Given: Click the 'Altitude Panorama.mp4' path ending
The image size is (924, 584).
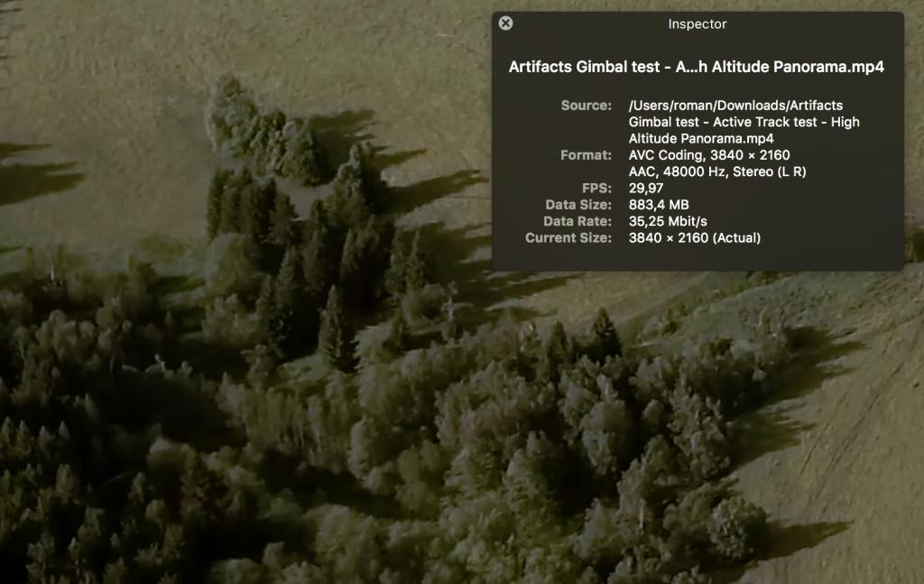Looking at the screenshot, I should pyautogui.click(x=701, y=138).
